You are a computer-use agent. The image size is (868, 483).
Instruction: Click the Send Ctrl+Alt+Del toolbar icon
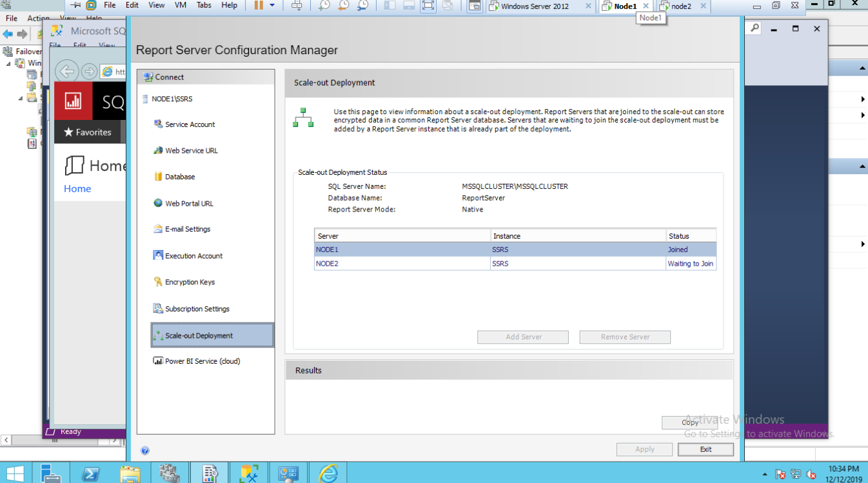point(297,6)
